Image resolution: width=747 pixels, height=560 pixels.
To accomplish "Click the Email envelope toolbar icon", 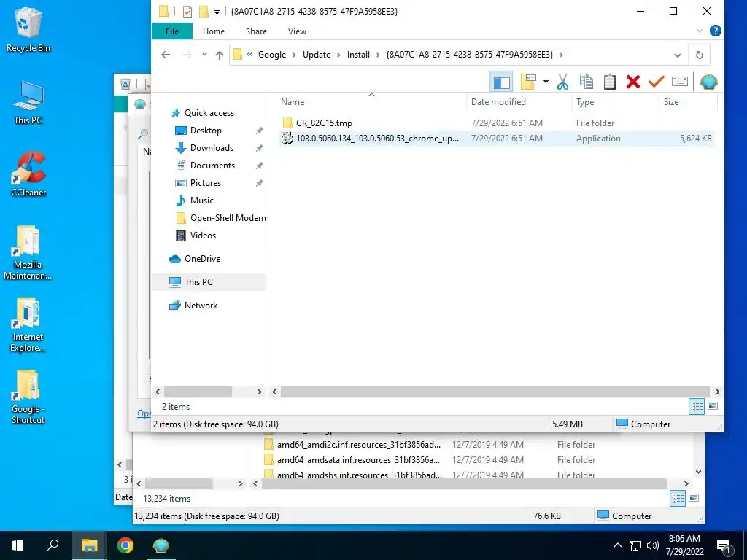I will click(680, 82).
